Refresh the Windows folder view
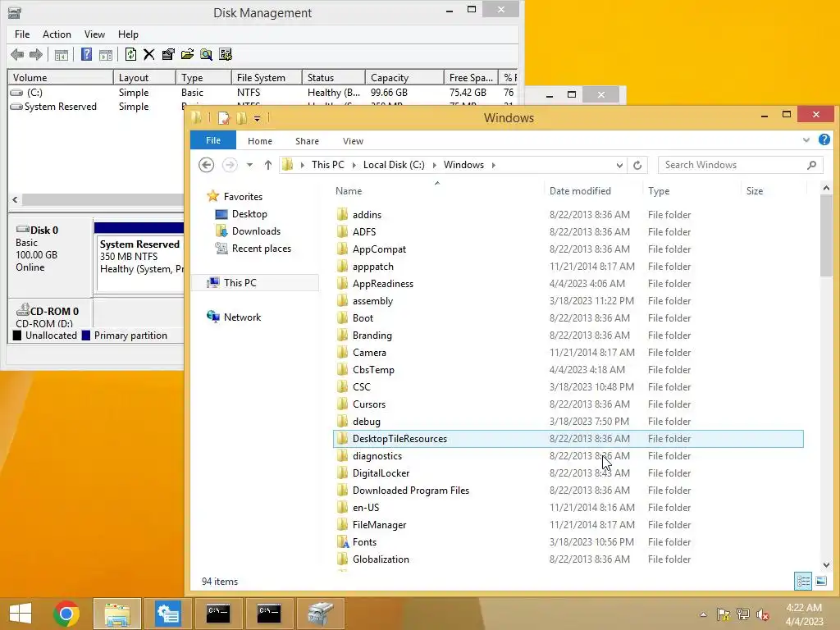The height and width of the screenshot is (630, 840). 637,165
